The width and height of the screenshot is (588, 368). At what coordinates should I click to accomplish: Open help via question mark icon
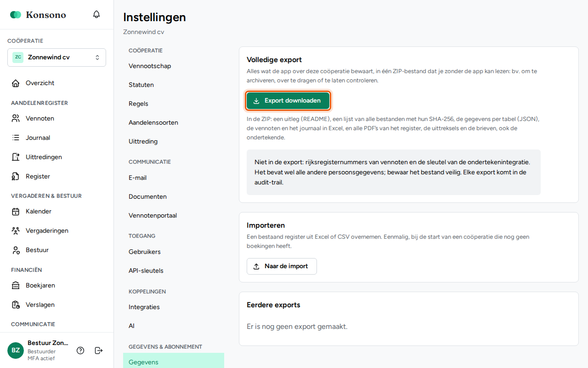80,351
